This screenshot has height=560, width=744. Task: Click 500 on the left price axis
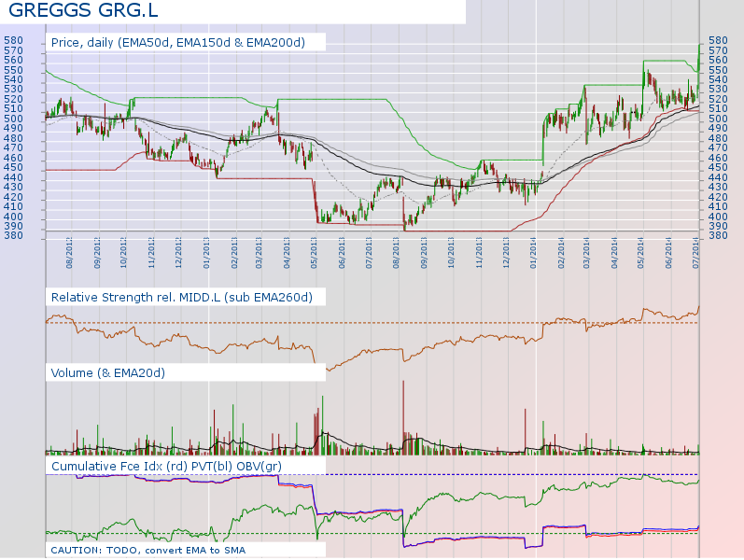tap(13, 119)
